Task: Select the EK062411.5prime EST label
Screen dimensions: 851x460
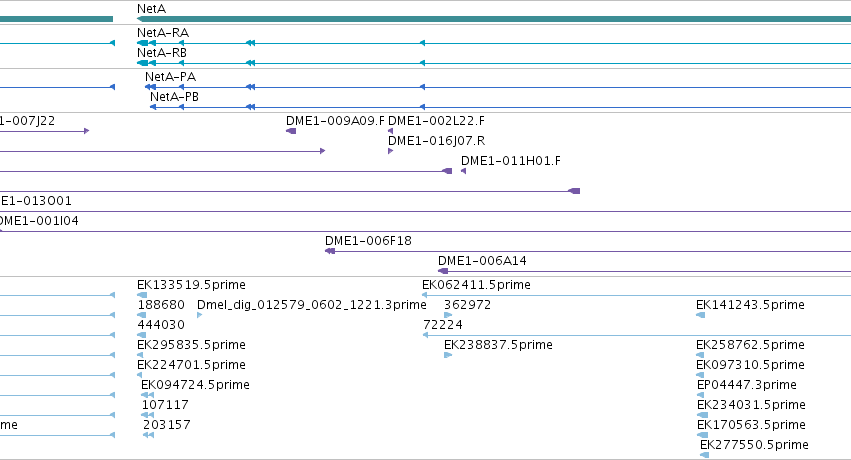Action: [x=477, y=285]
